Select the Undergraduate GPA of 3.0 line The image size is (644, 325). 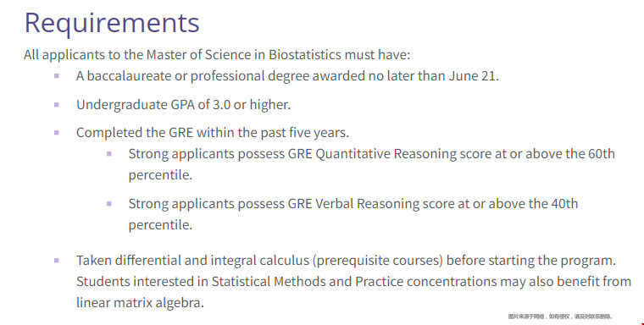pos(183,105)
